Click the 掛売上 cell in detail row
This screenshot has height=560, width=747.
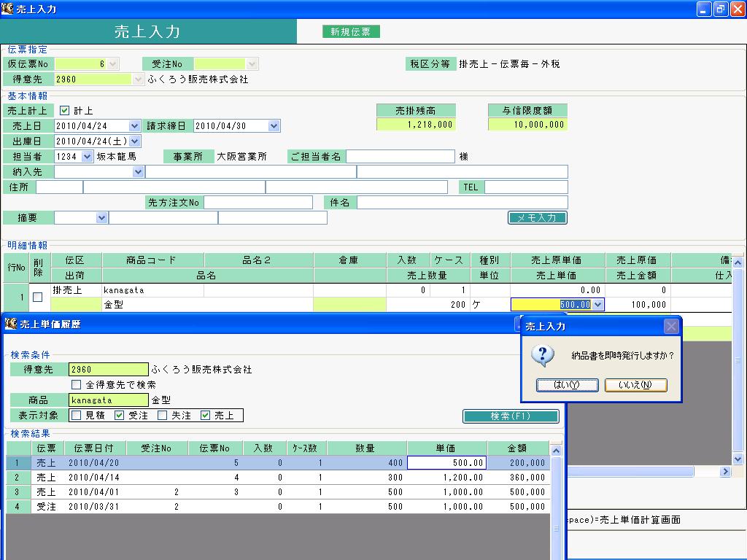point(76,290)
